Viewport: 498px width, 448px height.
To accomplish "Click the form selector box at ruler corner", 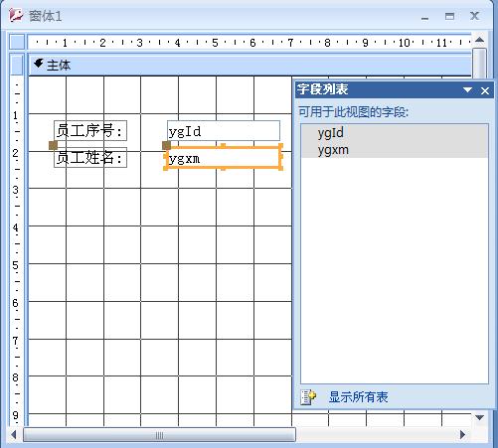I will coord(17,42).
